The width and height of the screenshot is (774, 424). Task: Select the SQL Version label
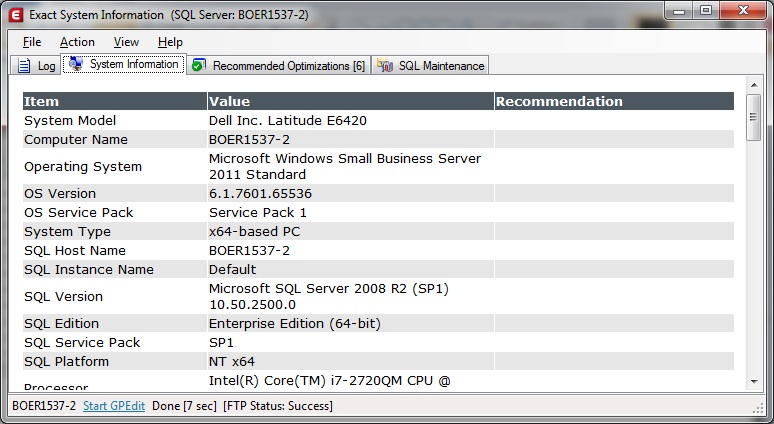click(64, 296)
